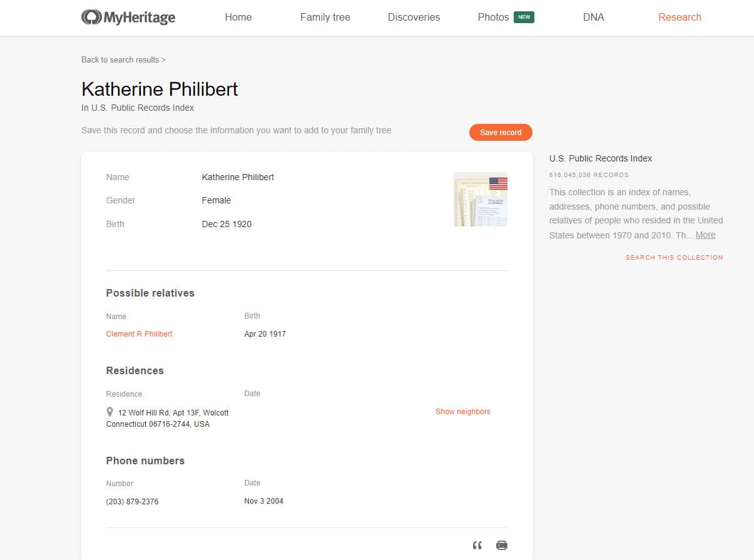Click the location pin icon next to residence
754x560 pixels.
point(110,412)
